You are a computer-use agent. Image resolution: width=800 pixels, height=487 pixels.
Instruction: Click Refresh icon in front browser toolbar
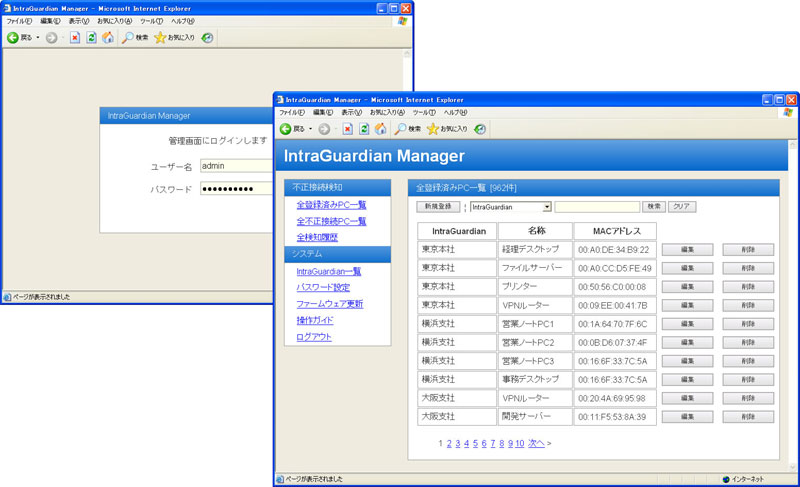(x=364, y=129)
